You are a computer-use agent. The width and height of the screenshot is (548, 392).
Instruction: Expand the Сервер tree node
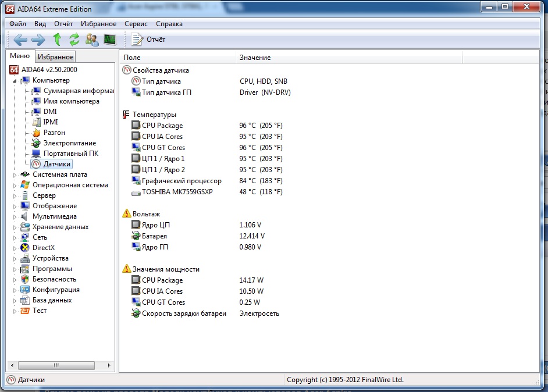point(15,196)
